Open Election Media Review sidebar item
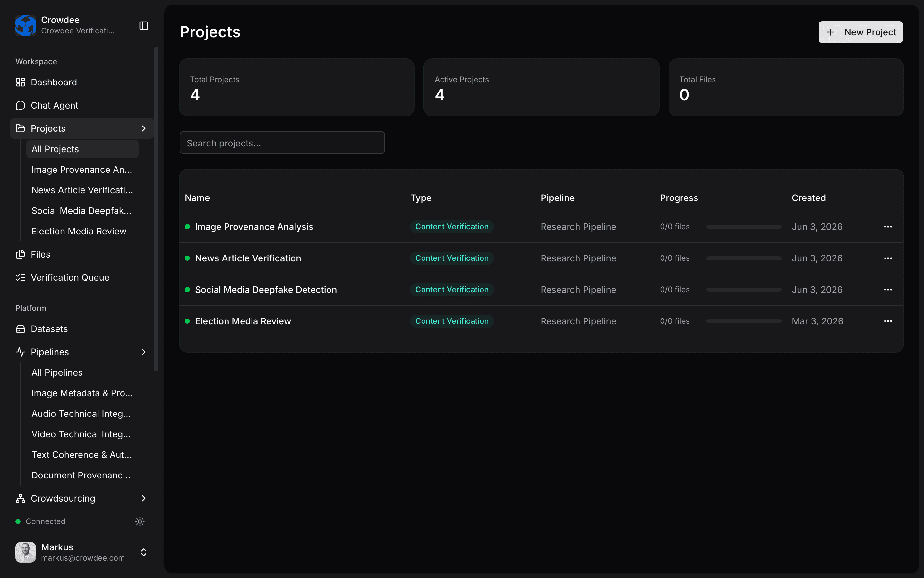The width and height of the screenshot is (924, 578). pos(82,231)
